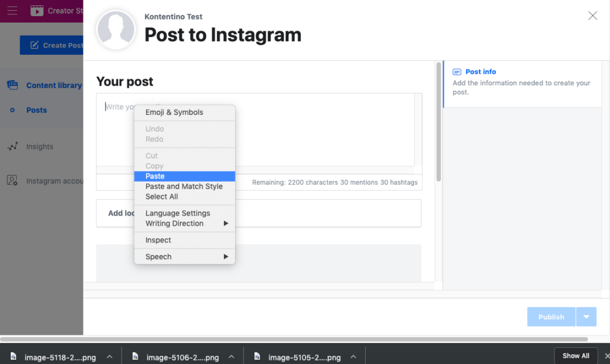The width and height of the screenshot is (610, 364).
Task: Open the Publish dropdown arrow
Action: point(586,316)
